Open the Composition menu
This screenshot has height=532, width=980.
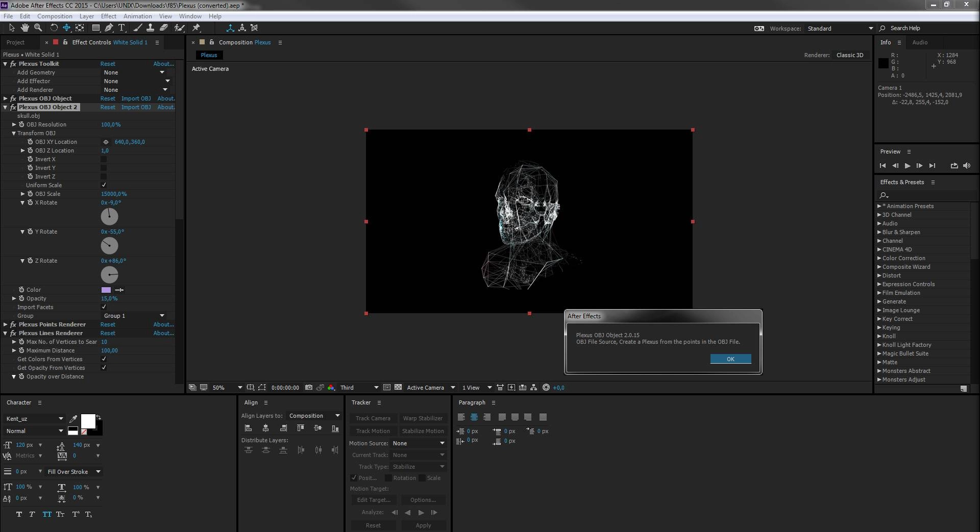[x=55, y=16]
